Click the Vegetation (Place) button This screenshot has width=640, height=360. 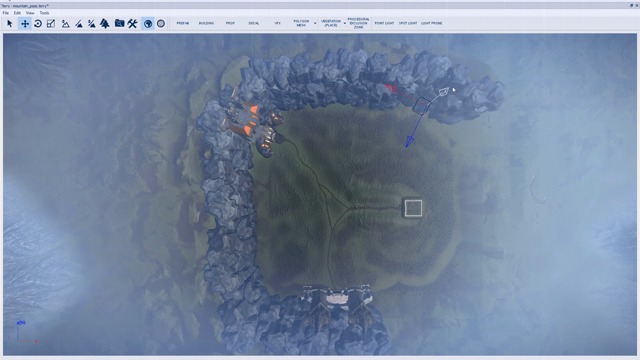click(331, 23)
